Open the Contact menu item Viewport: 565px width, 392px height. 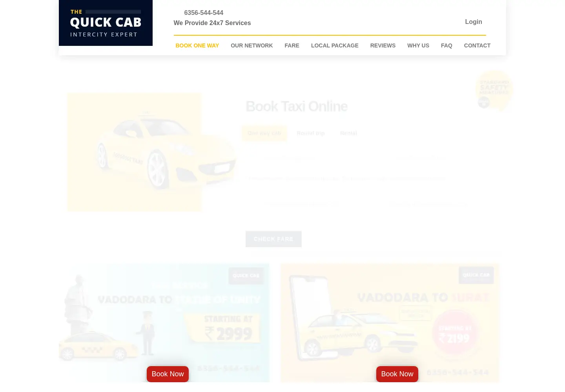coord(477,45)
